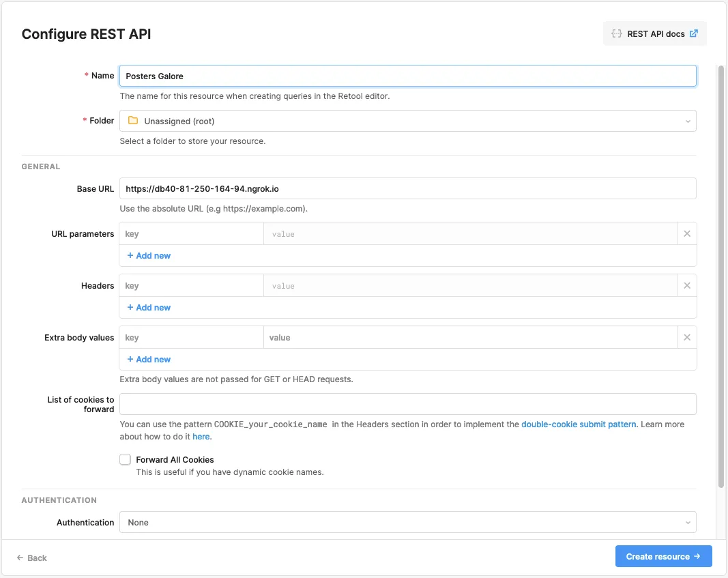This screenshot has width=728, height=578.
Task: Click the List of cookies to forward field
Action: point(407,404)
